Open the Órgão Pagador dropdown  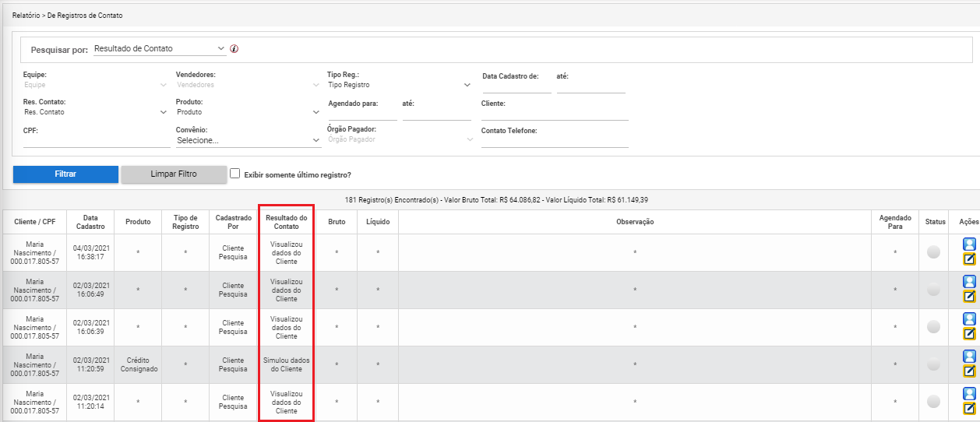pos(400,139)
